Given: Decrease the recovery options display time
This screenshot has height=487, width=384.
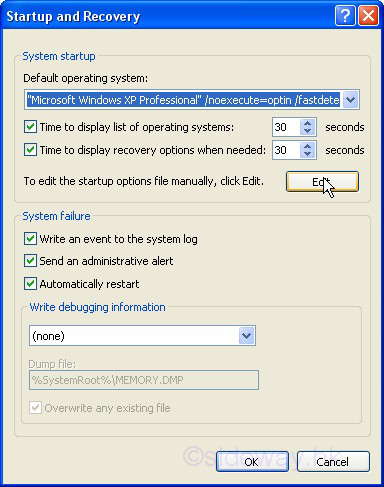Looking at the screenshot, I should [307, 154].
